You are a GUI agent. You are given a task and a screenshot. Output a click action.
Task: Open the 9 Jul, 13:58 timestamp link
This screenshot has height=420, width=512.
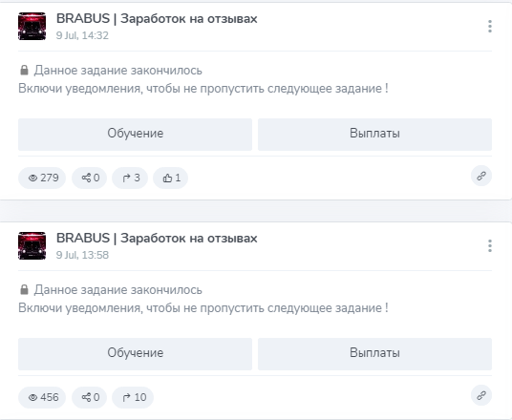[82, 255]
